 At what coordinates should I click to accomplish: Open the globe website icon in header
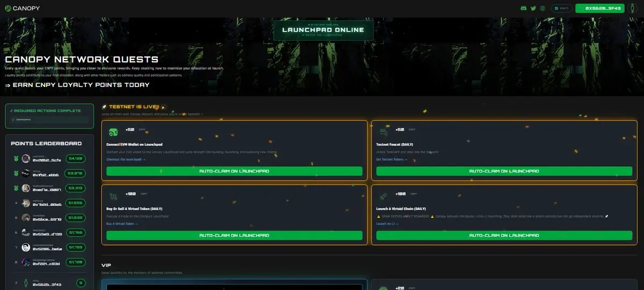pyautogui.click(x=543, y=8)
